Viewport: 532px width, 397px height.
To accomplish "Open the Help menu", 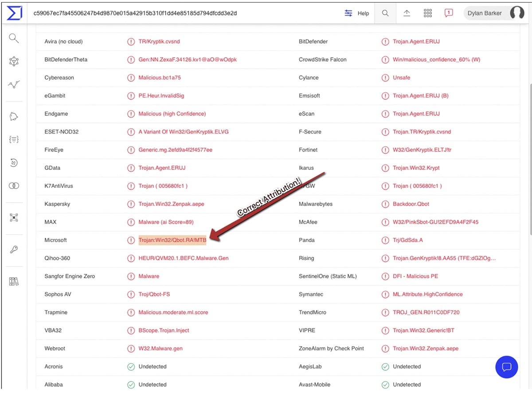I will pyautogui.click(x=364, y=13).
